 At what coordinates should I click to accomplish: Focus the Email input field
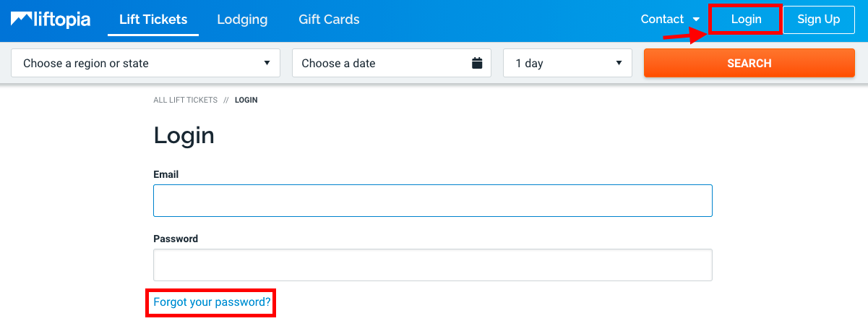pos(432,200)
